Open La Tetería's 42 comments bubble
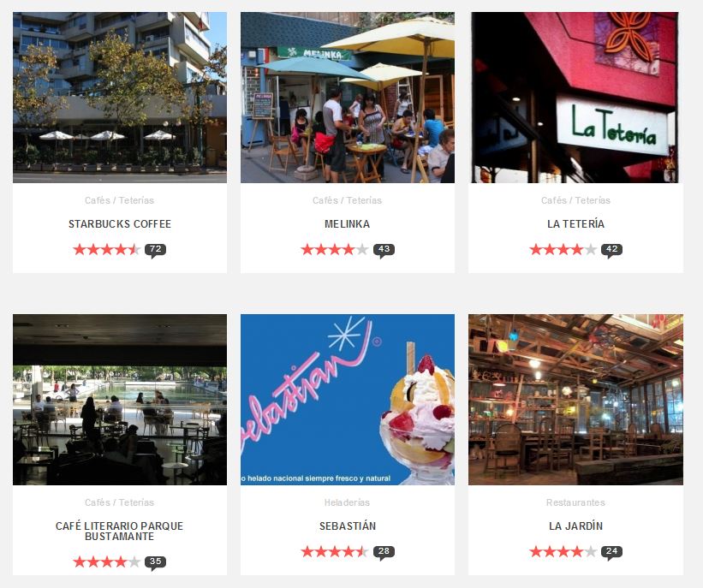Screen dimensions: 703x588 [611, 250]
